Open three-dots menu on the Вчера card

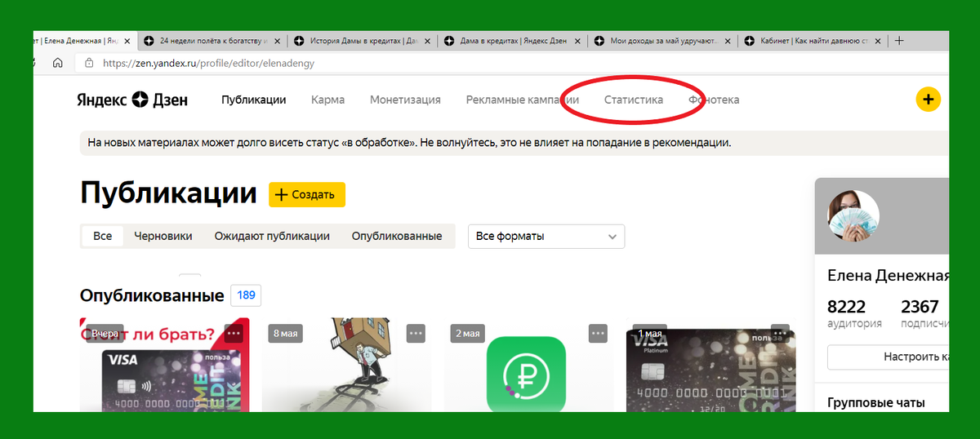pos(234,333)
